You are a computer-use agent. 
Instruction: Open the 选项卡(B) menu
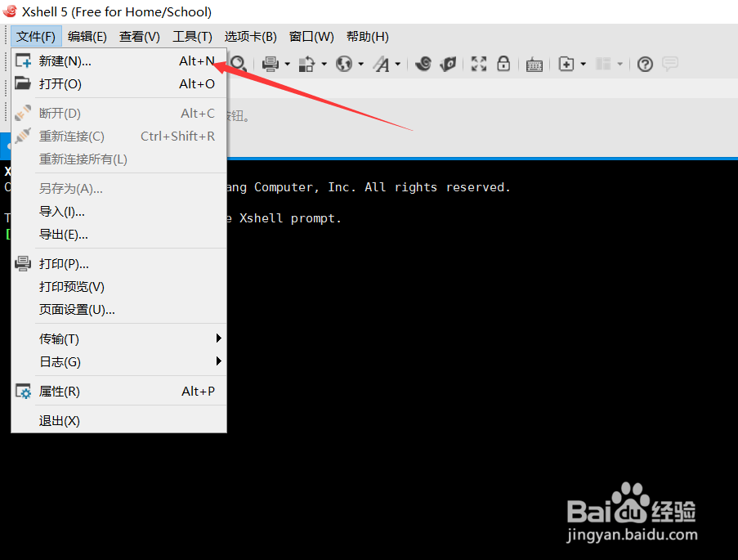coord(250,36)
